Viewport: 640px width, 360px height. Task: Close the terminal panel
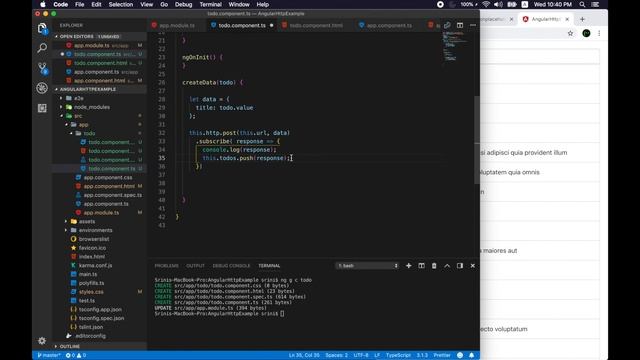473,266
